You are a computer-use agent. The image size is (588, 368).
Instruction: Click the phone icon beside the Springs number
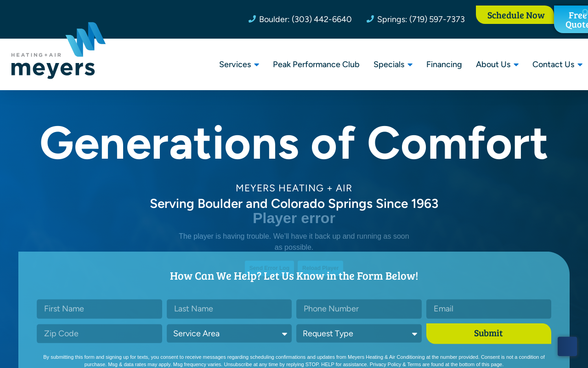370,19
